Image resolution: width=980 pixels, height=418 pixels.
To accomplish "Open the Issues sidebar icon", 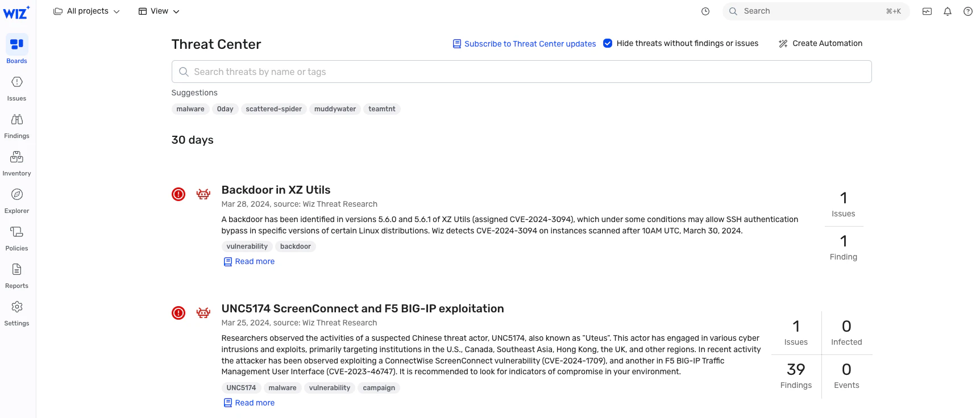I will coord(16,82).
